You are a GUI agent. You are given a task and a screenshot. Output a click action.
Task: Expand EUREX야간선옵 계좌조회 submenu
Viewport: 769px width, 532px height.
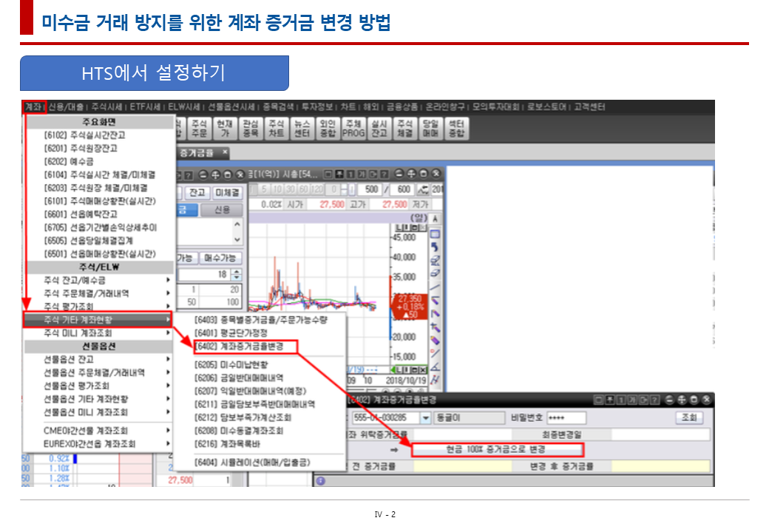pyautogui.click(x=100, y=444)
